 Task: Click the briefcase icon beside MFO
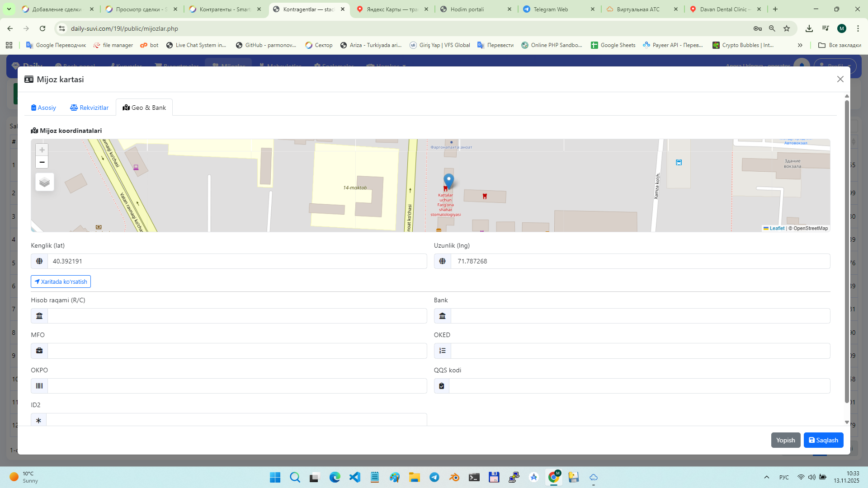(x=39, y=351)
